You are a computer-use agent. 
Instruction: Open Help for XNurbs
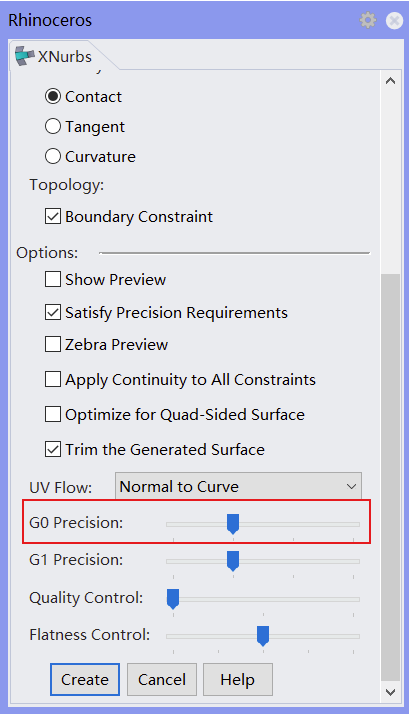tap(238, 679)
